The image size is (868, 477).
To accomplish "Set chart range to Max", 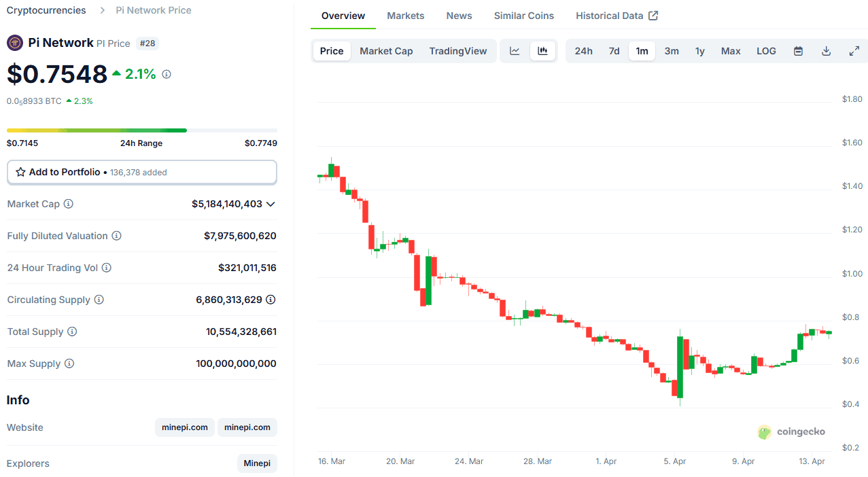I will point(731,51).
